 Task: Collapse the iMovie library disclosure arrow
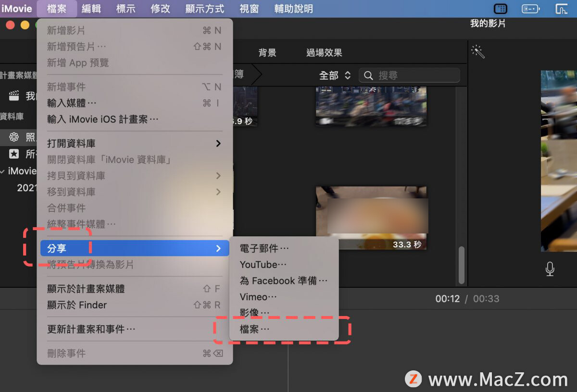pyautogui.click(x=3, y=171)
